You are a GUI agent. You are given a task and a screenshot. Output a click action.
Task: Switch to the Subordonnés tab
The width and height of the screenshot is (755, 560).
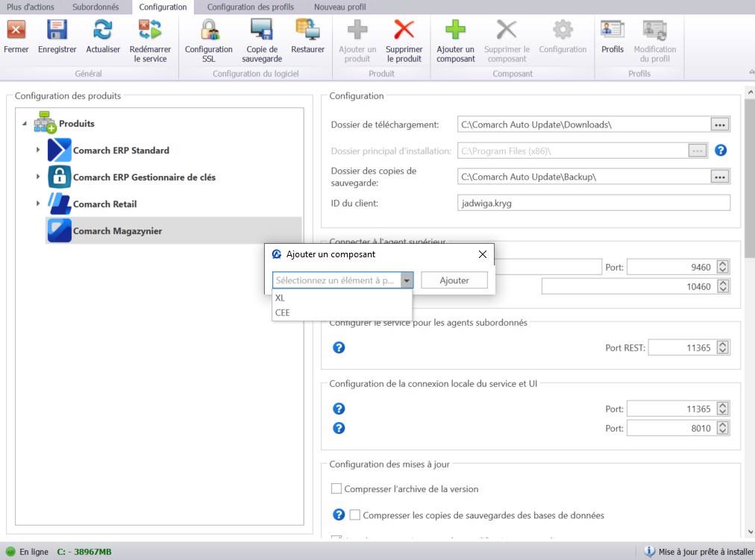pos(95,7)
